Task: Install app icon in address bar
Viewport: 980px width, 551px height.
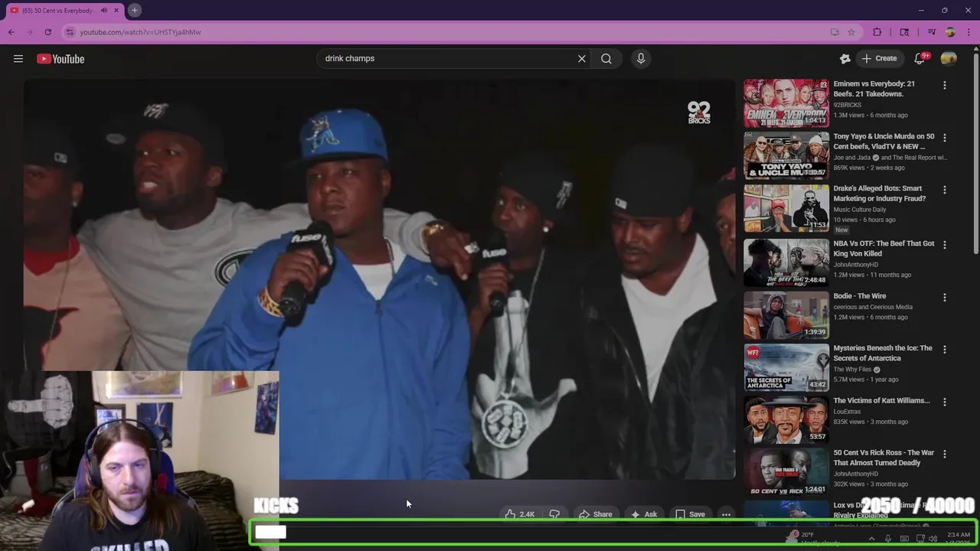Action: tap(835, 32)
